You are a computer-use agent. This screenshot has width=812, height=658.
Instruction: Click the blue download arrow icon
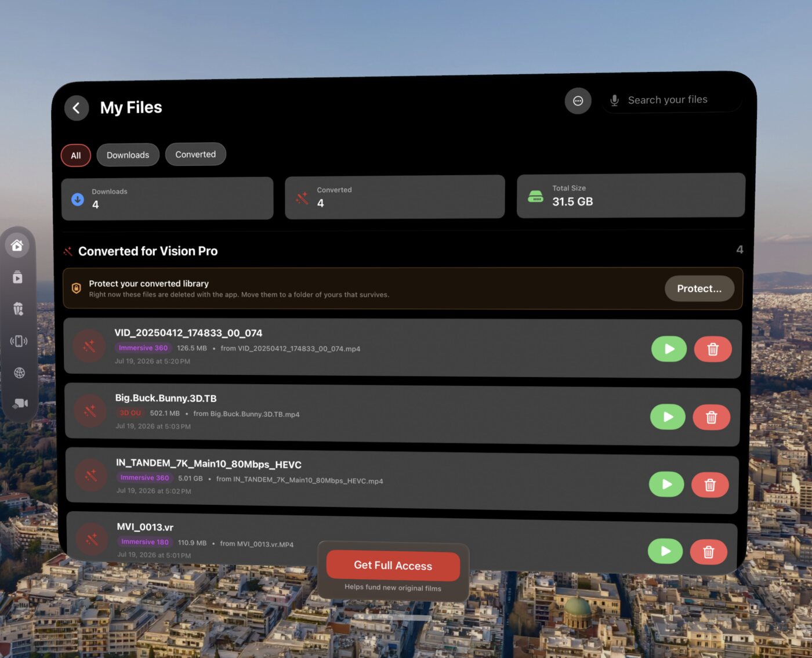pos(78,199)
